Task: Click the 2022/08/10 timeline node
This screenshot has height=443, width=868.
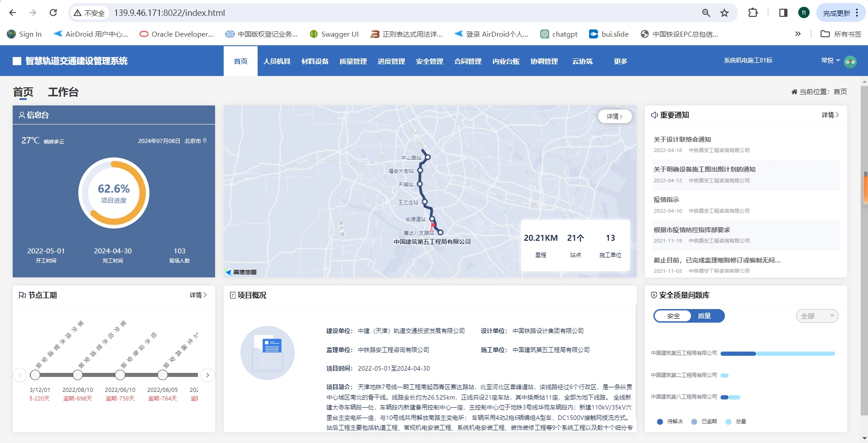Action: (78, 375)
